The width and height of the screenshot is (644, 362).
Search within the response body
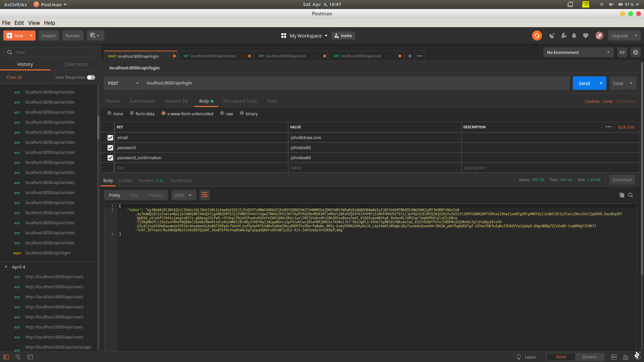[x=631, y=195]
